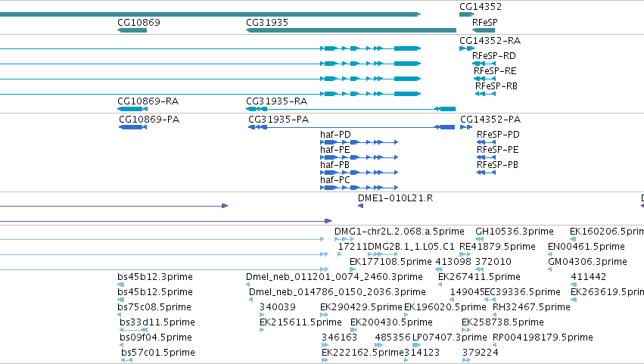Click the bs45b12.5prime EST label
The image size is (644, 364).
coord(155,293)
